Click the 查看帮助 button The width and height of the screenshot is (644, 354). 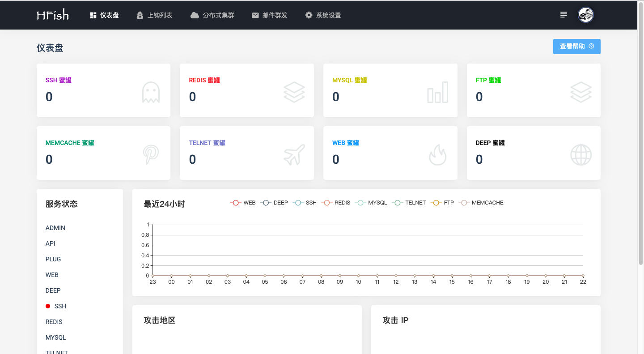point(576,47)
